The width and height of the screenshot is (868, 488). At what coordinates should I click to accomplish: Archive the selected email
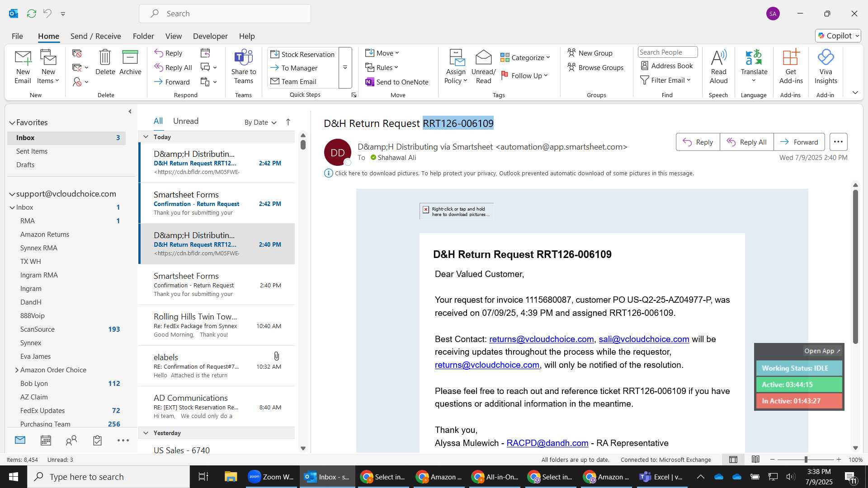[130, 62]
